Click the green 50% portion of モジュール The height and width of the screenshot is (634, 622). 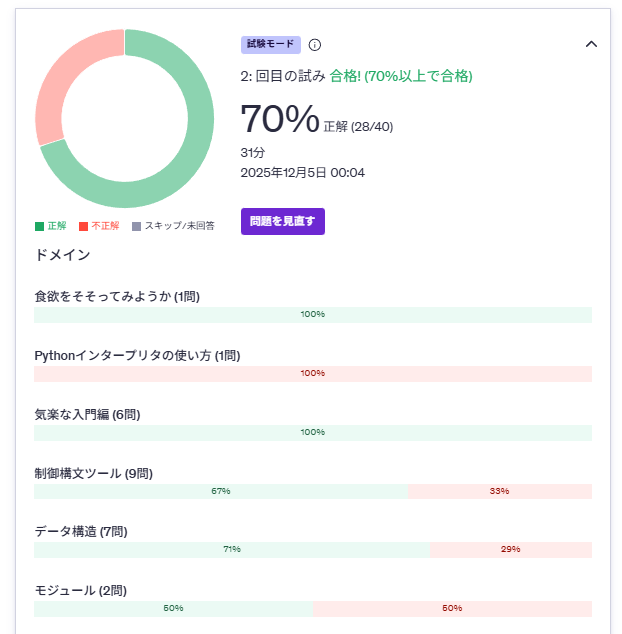click(173, 609)
